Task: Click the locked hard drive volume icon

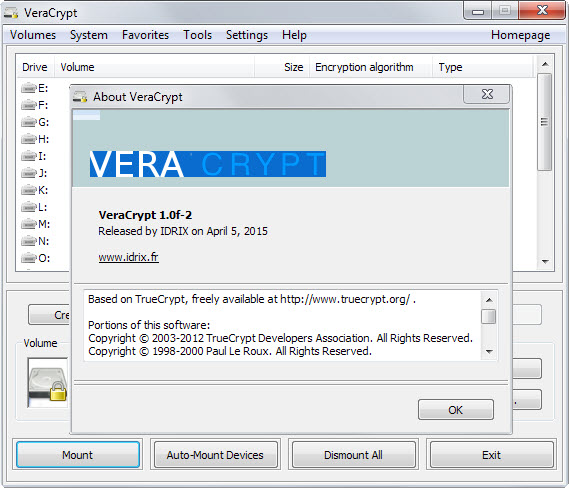Action: [x=48, y=383]
